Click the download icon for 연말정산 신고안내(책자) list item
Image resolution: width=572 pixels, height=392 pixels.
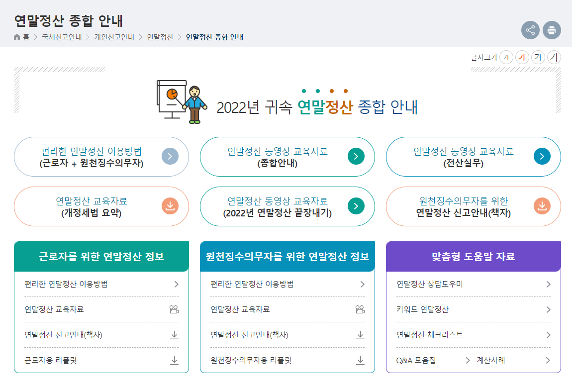[174, 335]
